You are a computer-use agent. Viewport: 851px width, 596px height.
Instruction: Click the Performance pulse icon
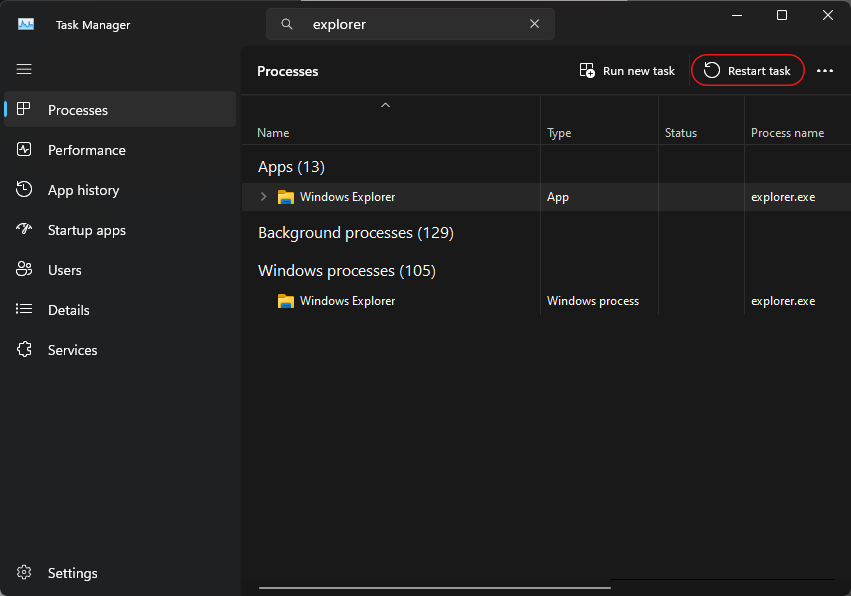click(24, 149)
